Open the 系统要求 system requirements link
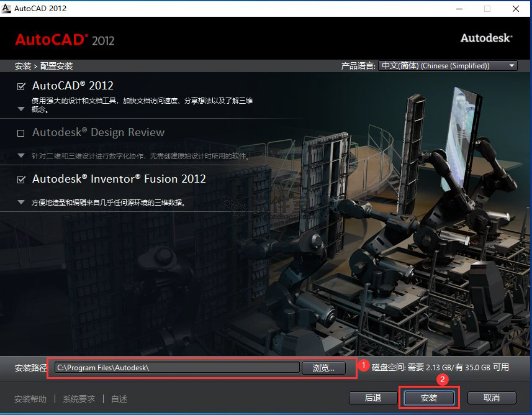Image resolution: width=532 pixels, height=415 pixels. 79,399
